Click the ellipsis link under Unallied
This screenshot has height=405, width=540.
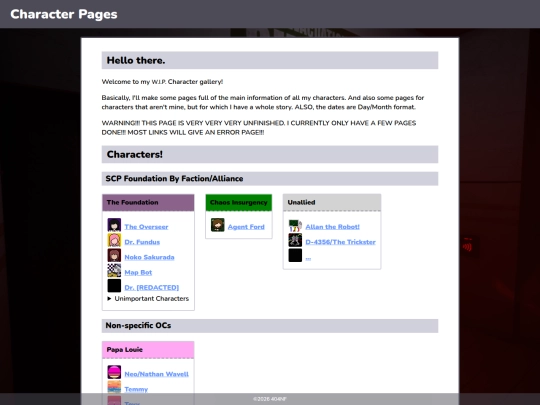(x=308, y=258)
